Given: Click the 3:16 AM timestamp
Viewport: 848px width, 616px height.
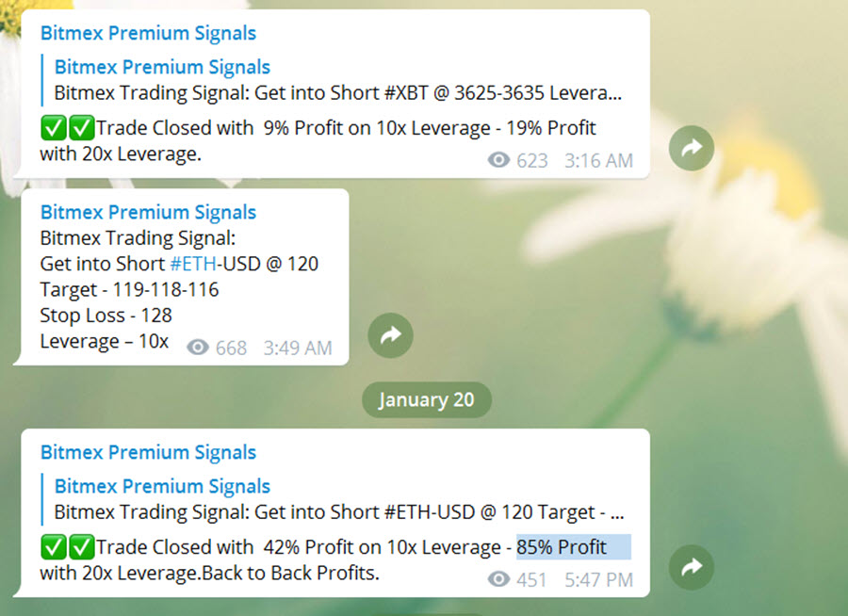Looking at the screenshot, I should (x=598, y=161).
